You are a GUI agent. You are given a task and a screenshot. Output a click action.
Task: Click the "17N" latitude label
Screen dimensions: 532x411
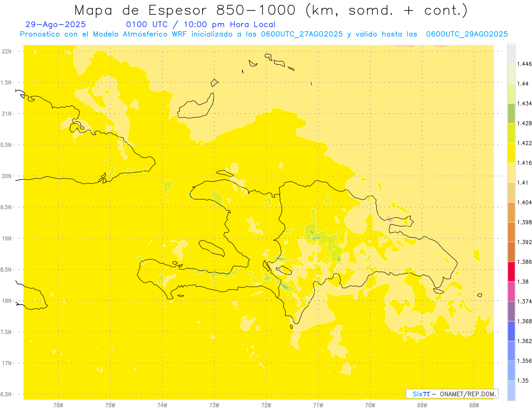click(7, 363)
